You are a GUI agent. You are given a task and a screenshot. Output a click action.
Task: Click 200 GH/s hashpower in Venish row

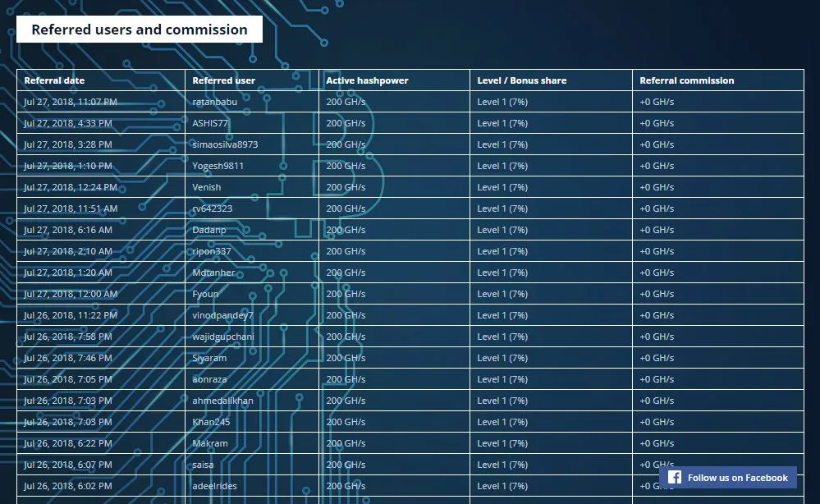tap(346, 187)
